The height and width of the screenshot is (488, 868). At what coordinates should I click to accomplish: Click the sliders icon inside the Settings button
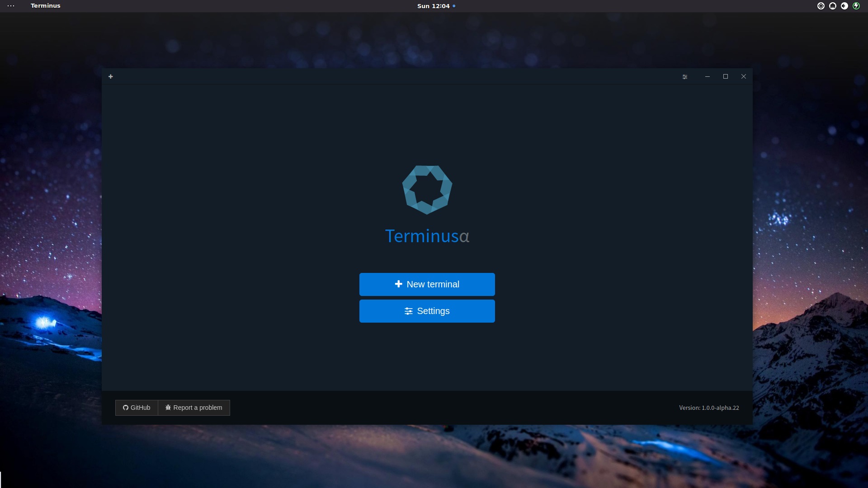click(408, 311)
